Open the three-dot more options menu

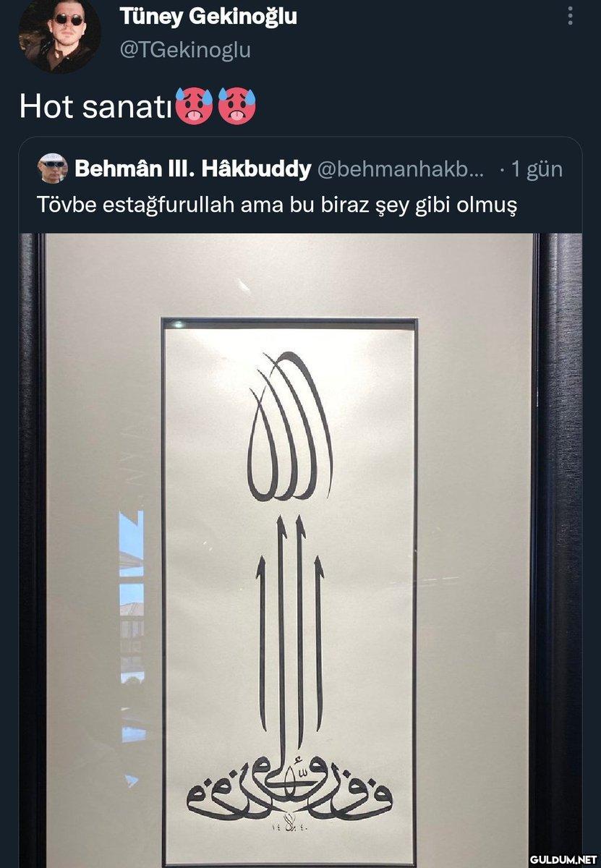pyautogui.click(x=571, y=16)
